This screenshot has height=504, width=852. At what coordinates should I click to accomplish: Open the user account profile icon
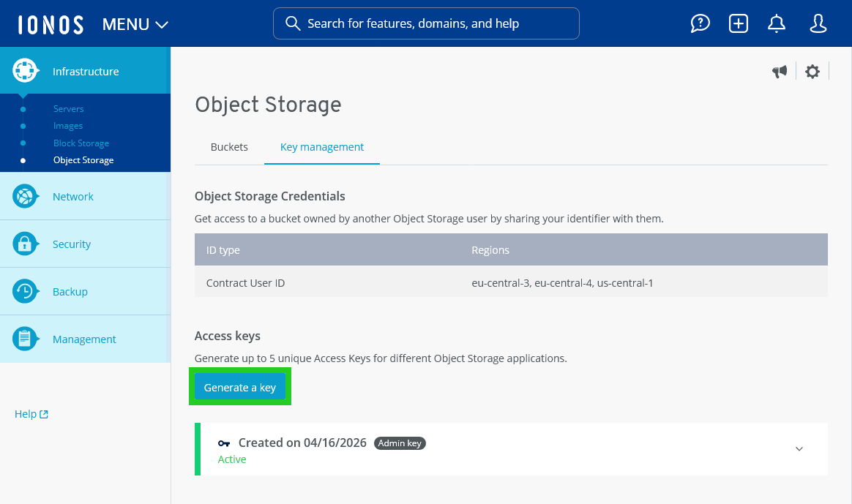(818, 23)
